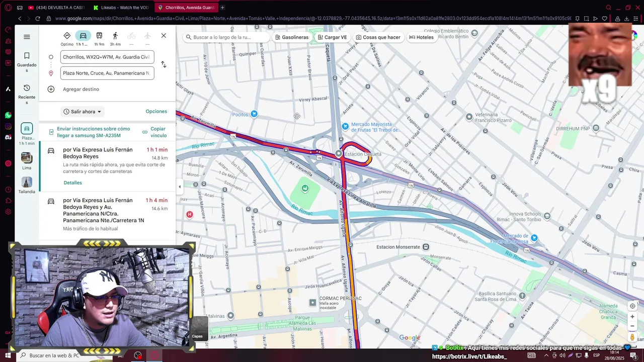Open the Opera main menu
644x362 pixels.
coord(8,8)
